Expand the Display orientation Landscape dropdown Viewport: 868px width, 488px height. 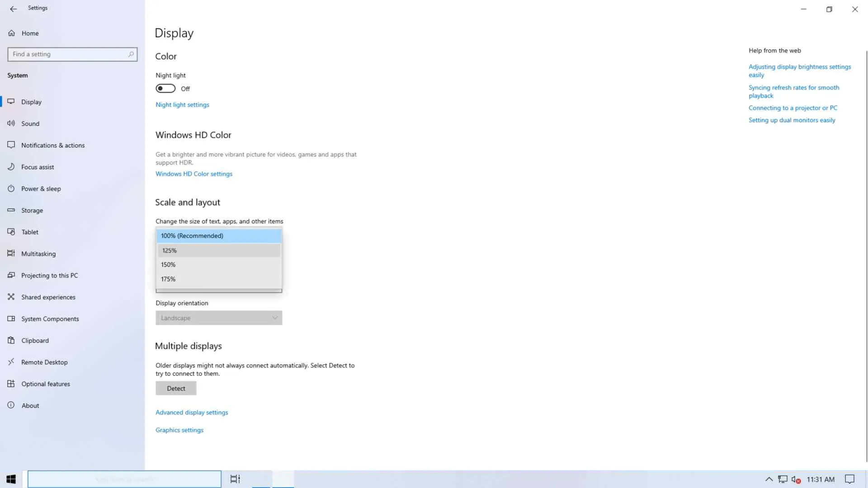point(219,318)
